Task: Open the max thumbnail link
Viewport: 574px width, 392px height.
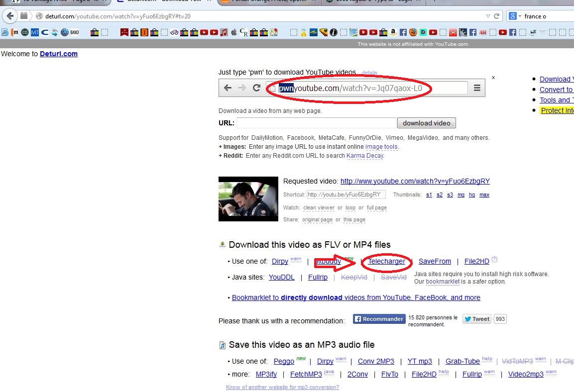Action: click(x=484, y=195)
